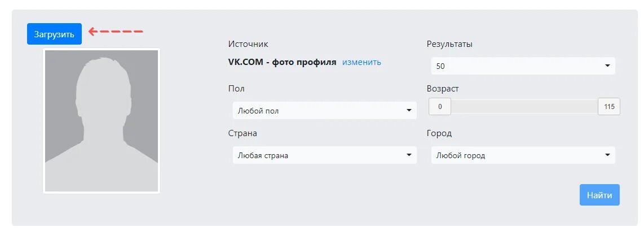Click the middle of the Возраст slider track
Image resolution: width=644 pixels, height=231 pixels.
pos(524,106)
